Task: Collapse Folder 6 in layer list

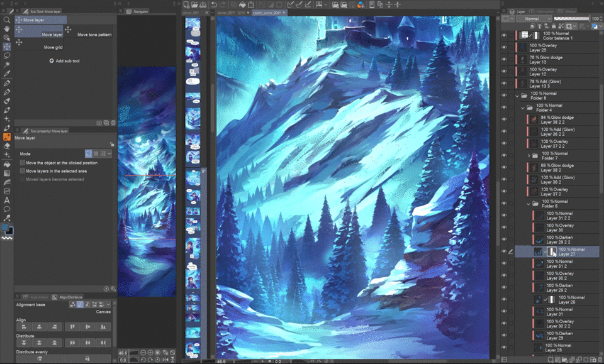Action: tap(528, 204)
